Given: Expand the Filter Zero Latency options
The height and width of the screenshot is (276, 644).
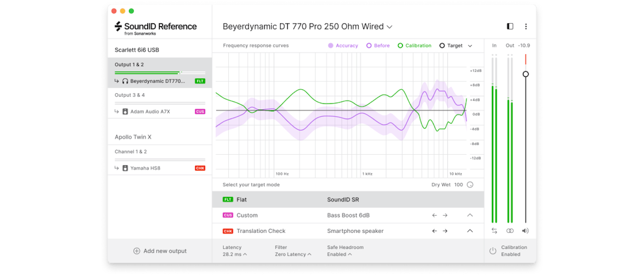Looking at the screenshot, I should point(293,254).
